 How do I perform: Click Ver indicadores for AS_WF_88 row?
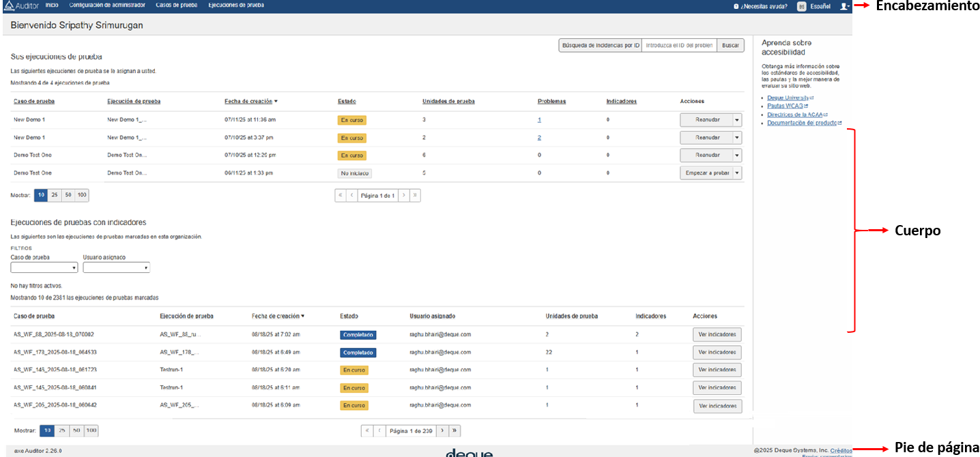coord(717,334)
